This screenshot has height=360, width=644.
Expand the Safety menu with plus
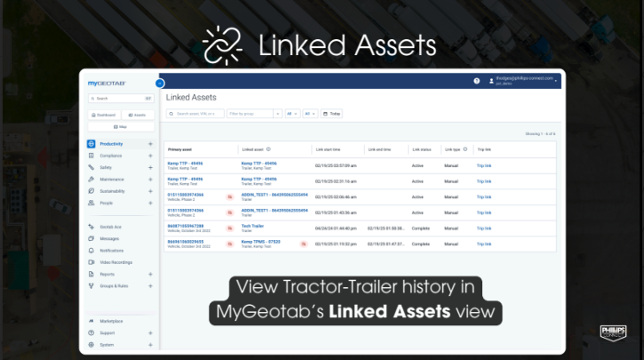pos(150,167)
